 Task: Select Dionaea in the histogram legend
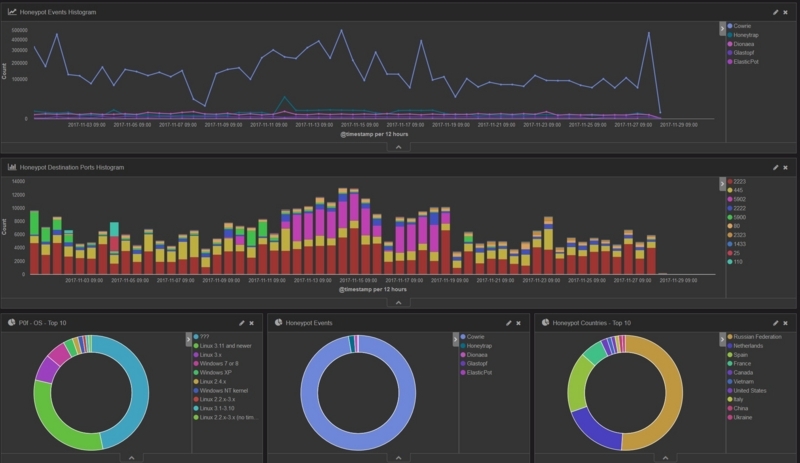[x=743, y=44]
